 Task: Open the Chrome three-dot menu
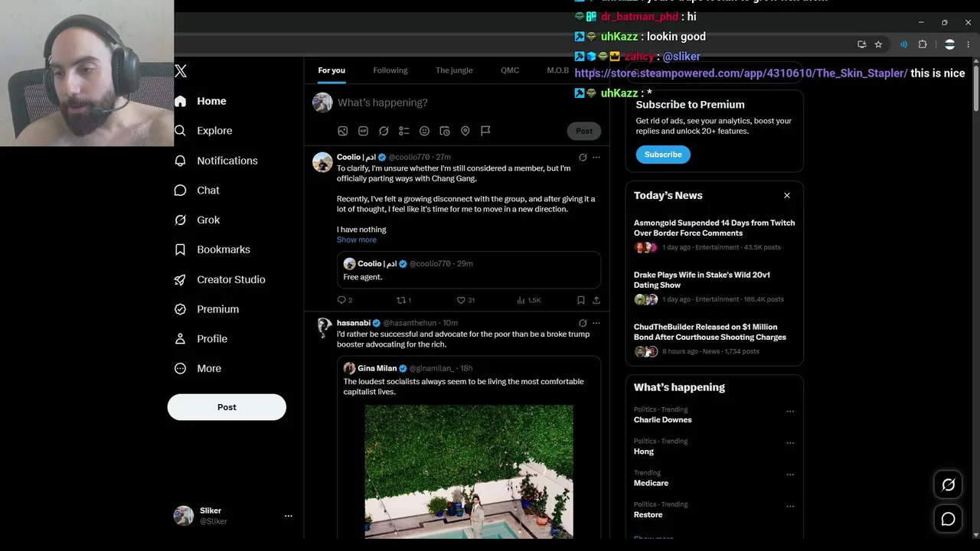click(969, 44)
